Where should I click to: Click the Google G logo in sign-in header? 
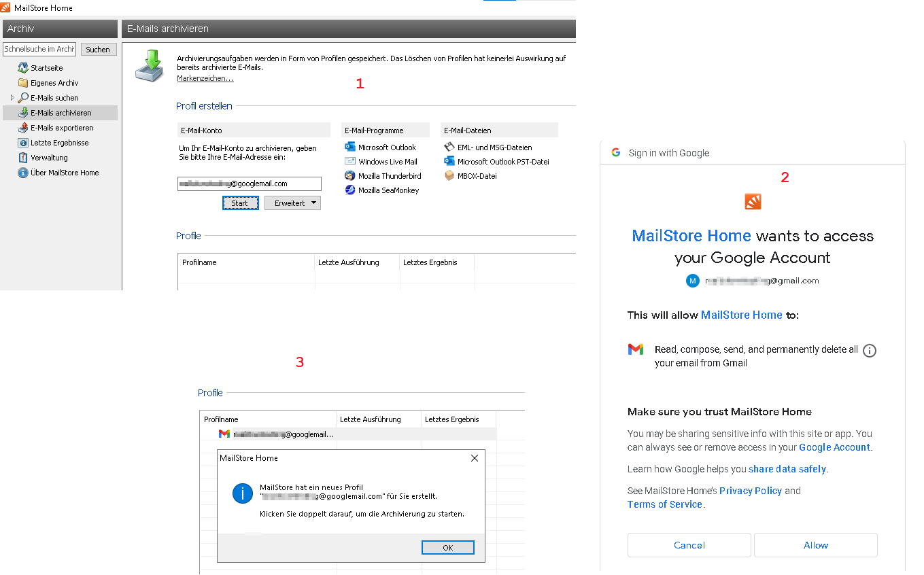pyautogui.click(x=616, y=152)
